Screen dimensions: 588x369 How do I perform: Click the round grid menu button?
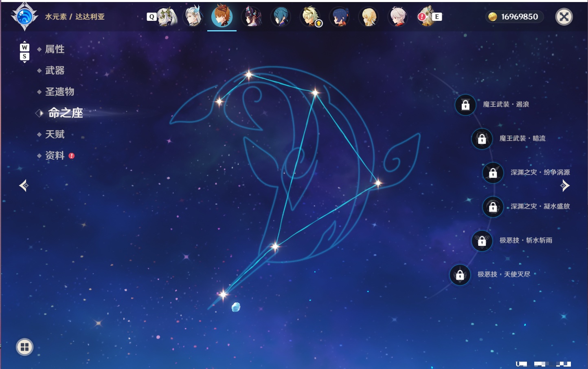[24, 347]
